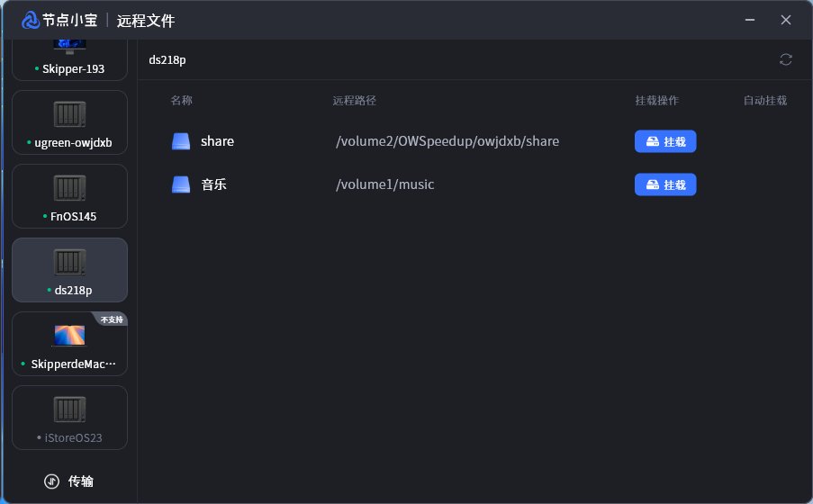Click the refresh icon beside ds218p
The height and width of the screenshot is (504, 813).
pyautogui.click(x=786, y=59)
